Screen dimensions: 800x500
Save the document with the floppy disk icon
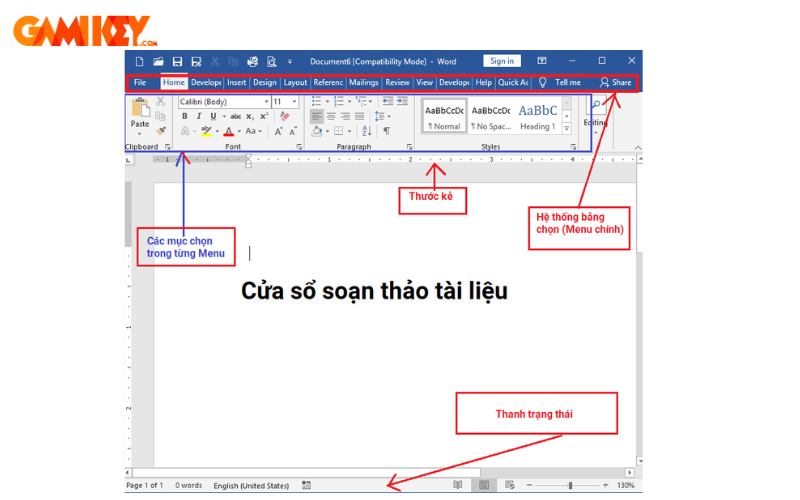[177, 62]
